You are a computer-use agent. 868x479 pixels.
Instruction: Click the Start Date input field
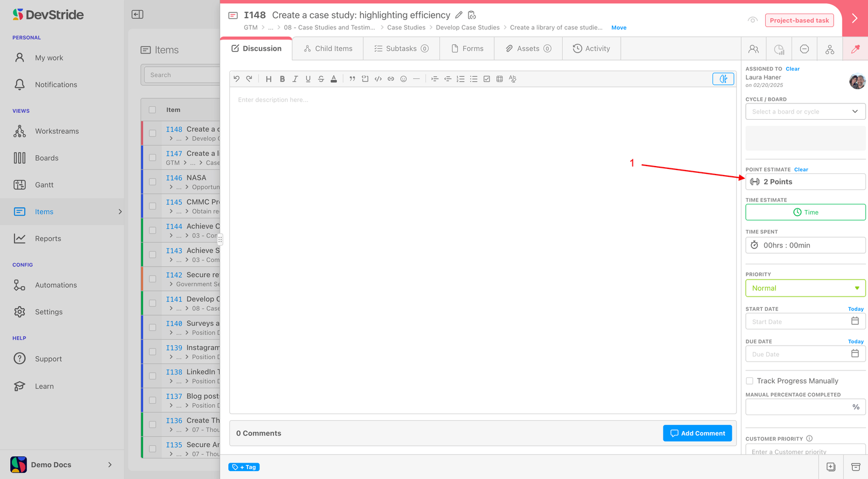click(x=797, y=322)
